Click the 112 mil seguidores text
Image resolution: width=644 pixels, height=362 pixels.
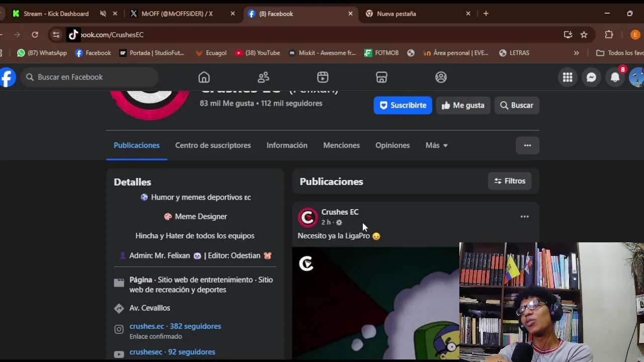pyautogui.click(x=291, y=103)
